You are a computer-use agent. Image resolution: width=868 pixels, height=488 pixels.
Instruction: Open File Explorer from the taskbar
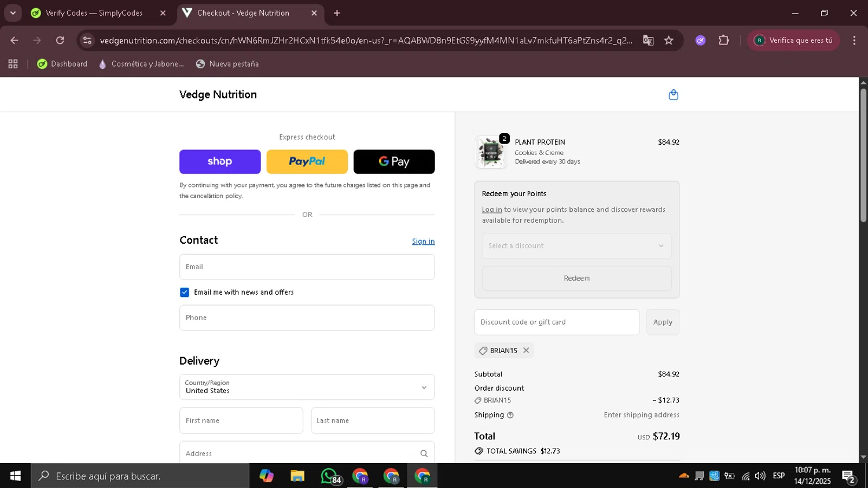point(297,476)
